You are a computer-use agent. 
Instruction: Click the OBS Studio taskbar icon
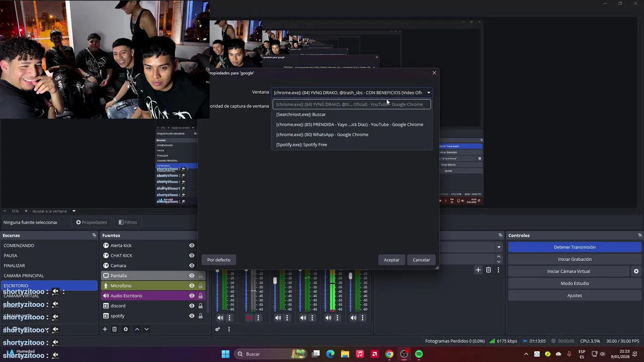click(x=404, y=354)
